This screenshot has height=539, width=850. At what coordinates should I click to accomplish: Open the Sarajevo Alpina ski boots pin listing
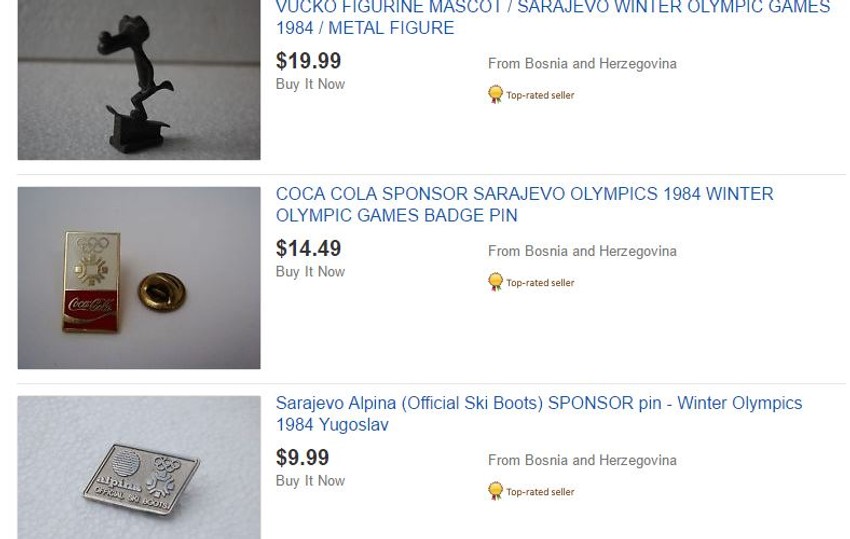click(538, 413)
